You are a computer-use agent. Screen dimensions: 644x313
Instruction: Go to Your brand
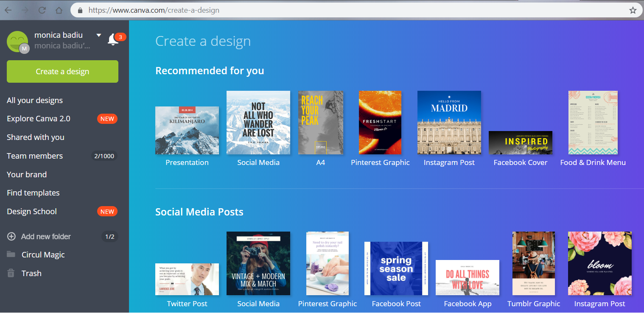[27, 175]
